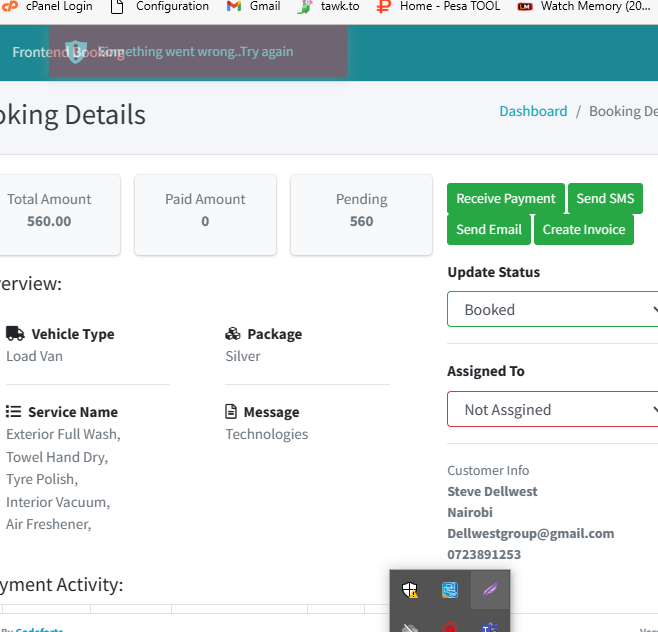This screenshot has height=632, width=658.
Task: Open the Configuration bookmark
Action: coord(172,6)
